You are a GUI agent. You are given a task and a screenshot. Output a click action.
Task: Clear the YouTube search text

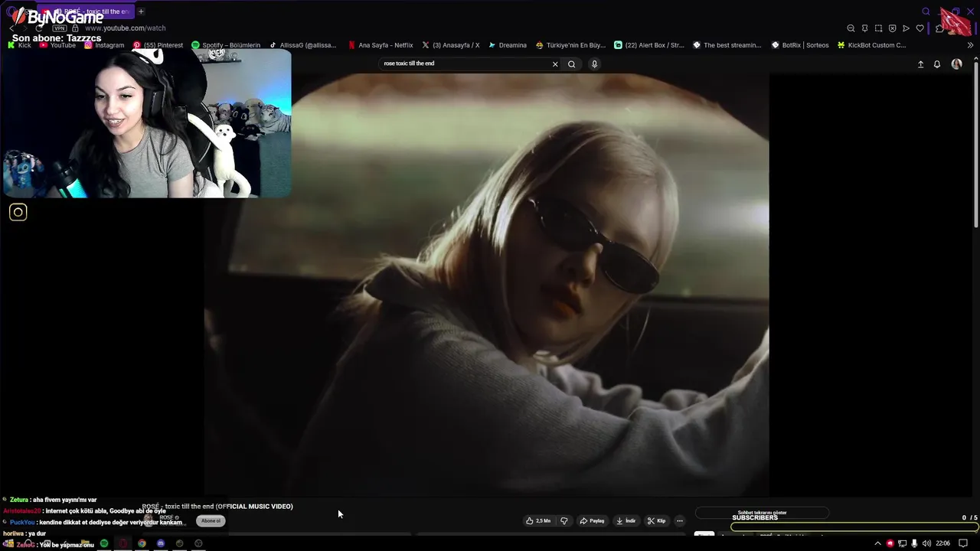(x=555, y=64)
